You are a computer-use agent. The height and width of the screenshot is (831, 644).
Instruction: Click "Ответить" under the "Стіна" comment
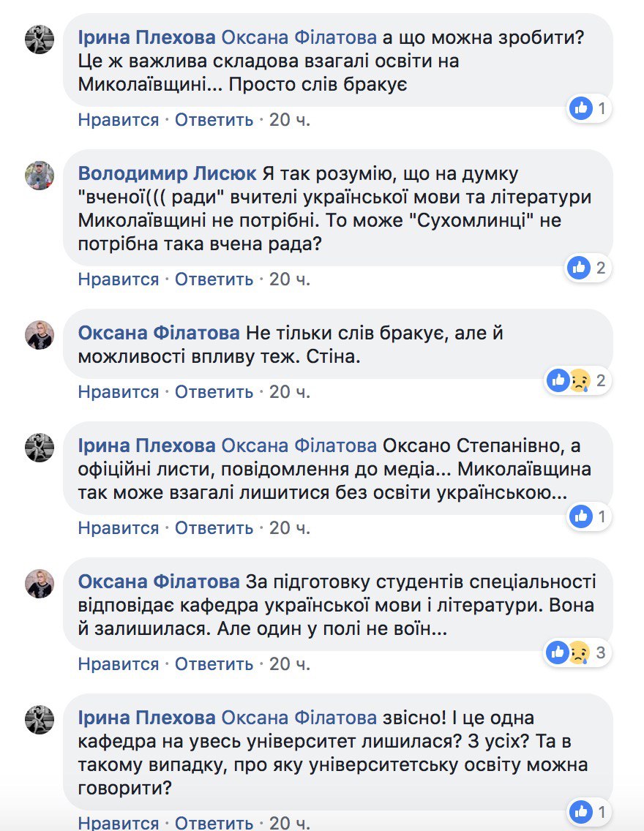coord(214,392)
